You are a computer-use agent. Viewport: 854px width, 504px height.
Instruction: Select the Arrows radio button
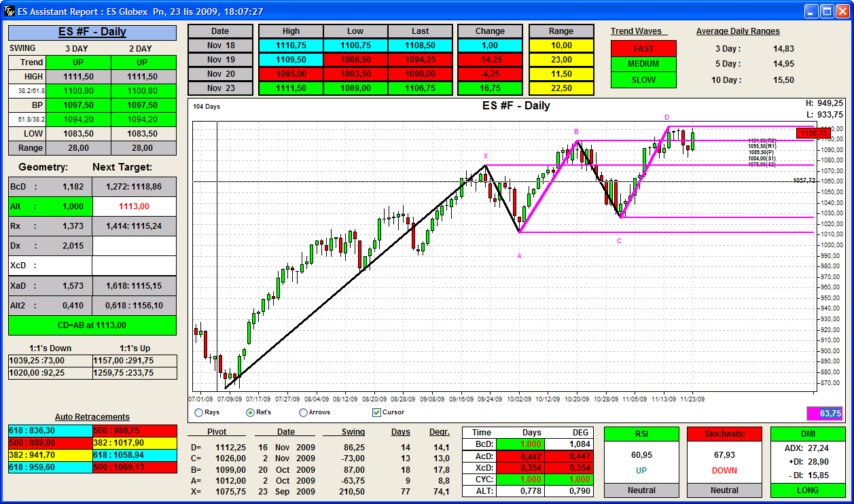click(303, 412)
